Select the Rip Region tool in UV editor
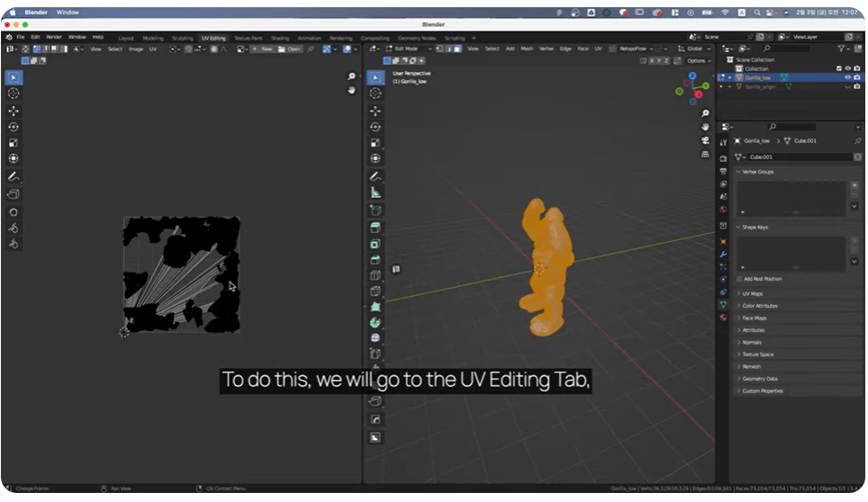This screenshot has width=868, height=502. (x=14, y=194)
